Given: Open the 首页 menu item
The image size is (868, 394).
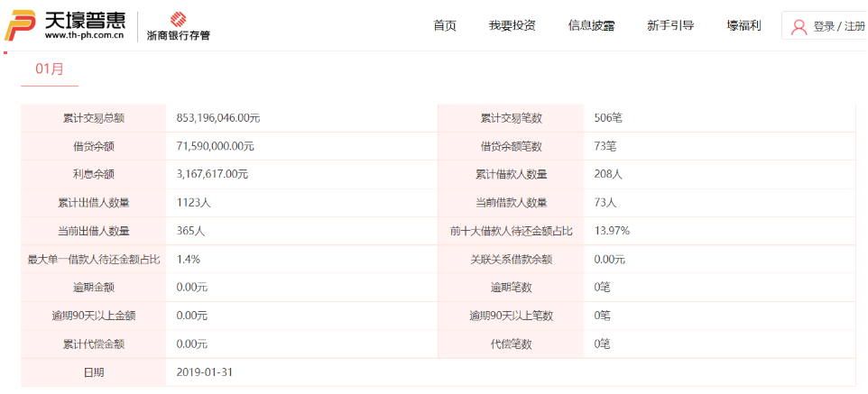Looking at the screenshot, I should [445, 26].
